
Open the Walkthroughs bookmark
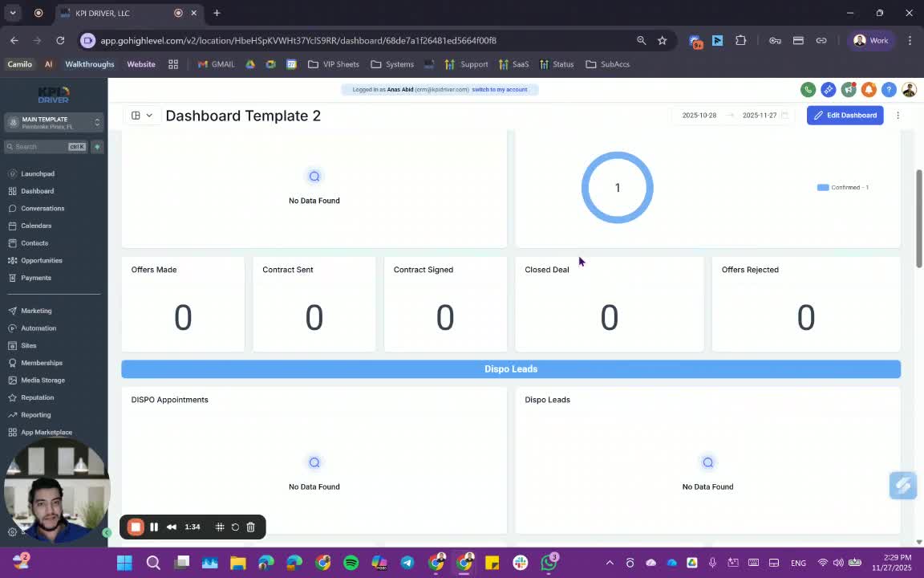point(90,64)
